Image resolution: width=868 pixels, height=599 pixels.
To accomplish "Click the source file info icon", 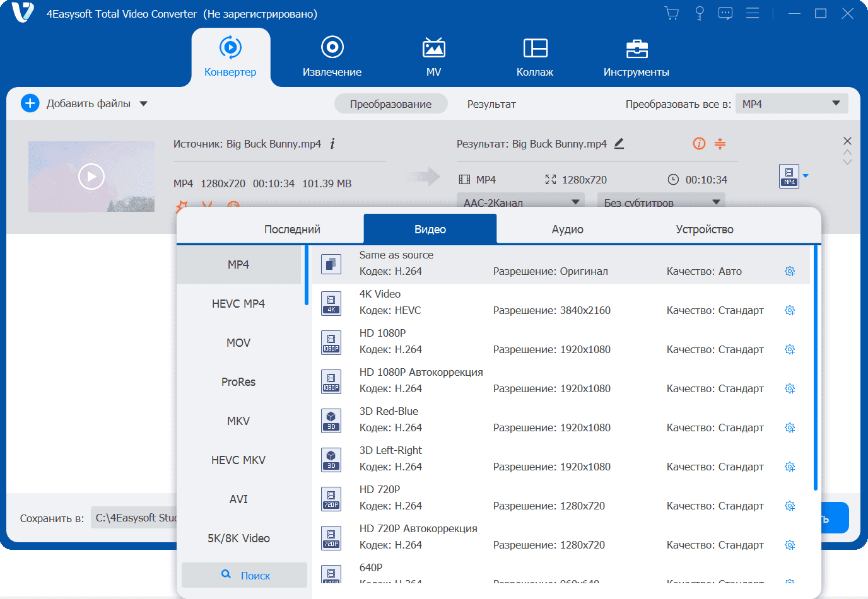I will click(x=332, y=144).
